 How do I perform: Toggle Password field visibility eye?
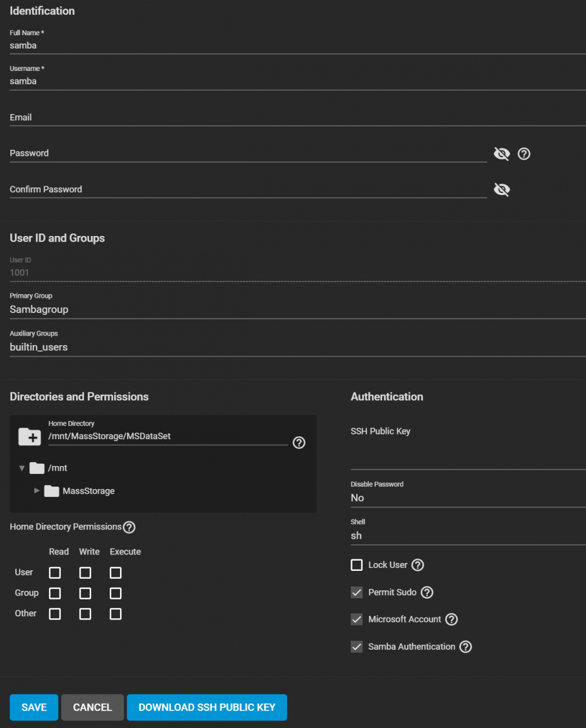(x=502, y=154)
